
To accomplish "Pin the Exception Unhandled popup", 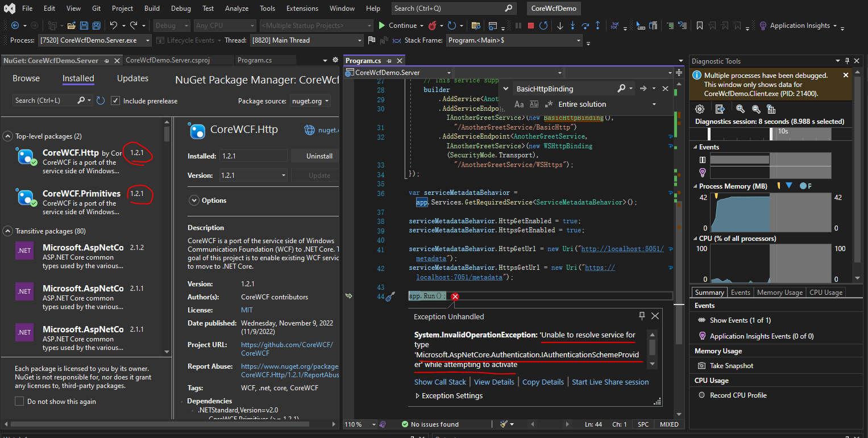I will click(642, 316).
